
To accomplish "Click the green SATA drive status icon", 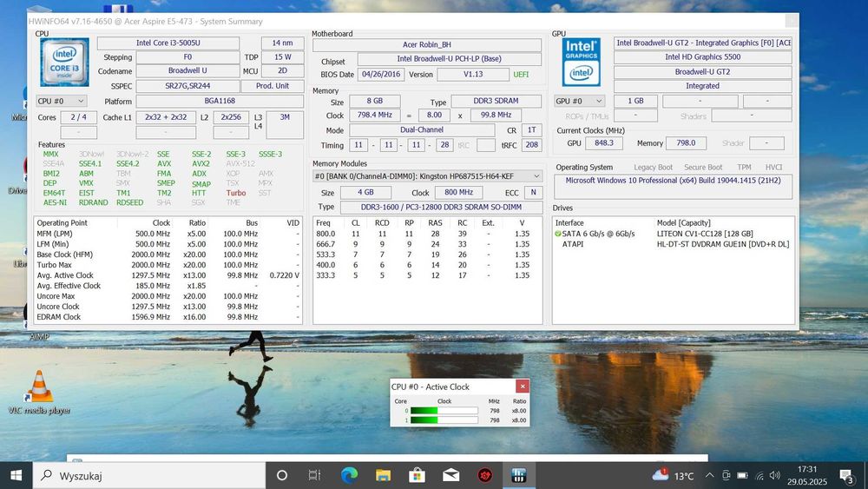I will pyautogui.click(x=558, y=234).
